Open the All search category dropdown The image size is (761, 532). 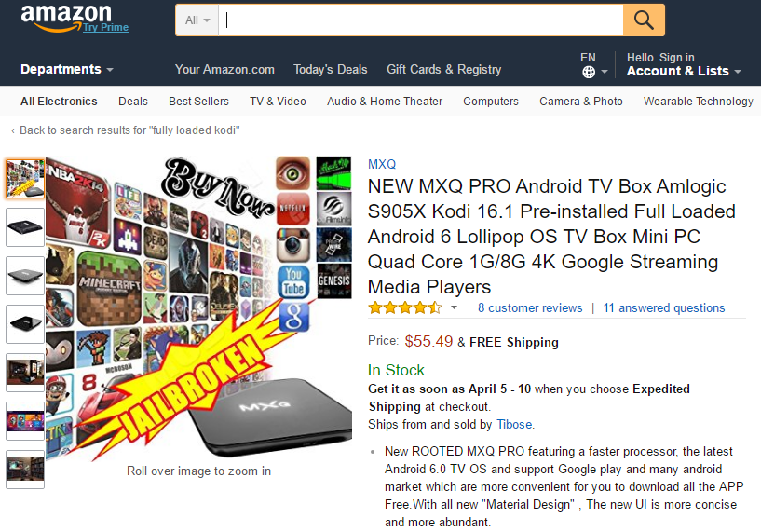pos(197,20)
